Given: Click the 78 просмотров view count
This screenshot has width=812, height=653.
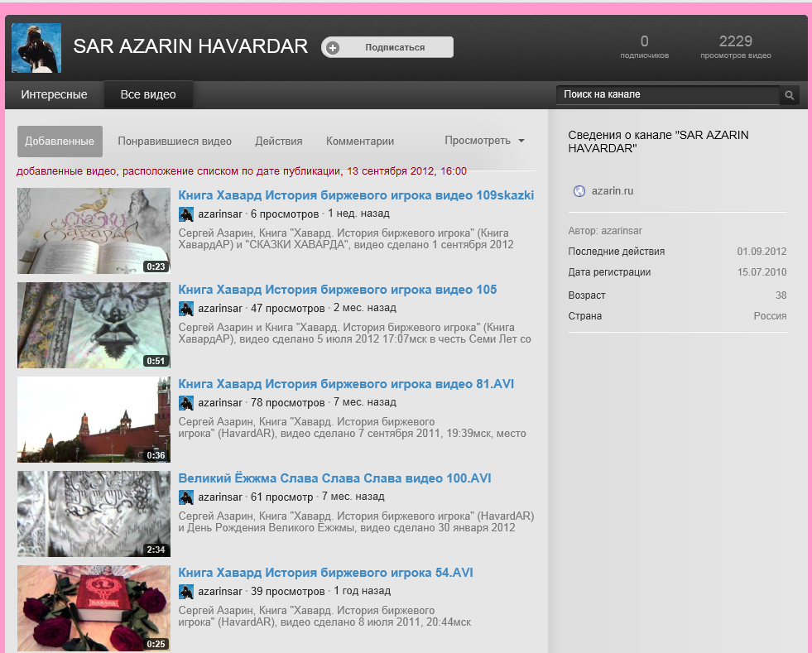Looking at the screenshot, I should pyautogui.click(x=288, y=402).
